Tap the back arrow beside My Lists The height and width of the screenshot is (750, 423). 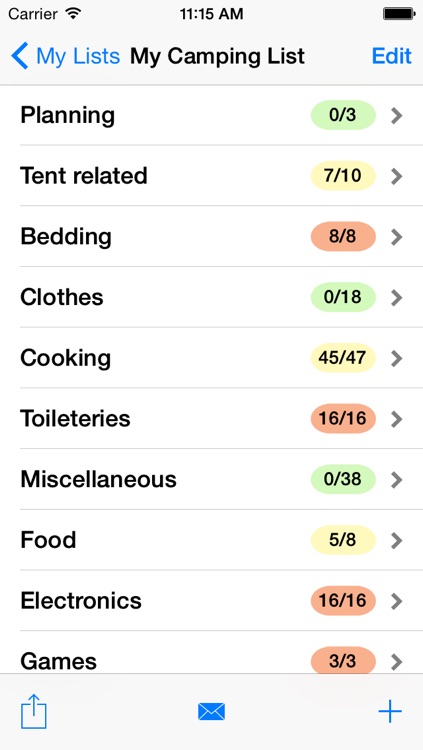(x=20, y=56)
